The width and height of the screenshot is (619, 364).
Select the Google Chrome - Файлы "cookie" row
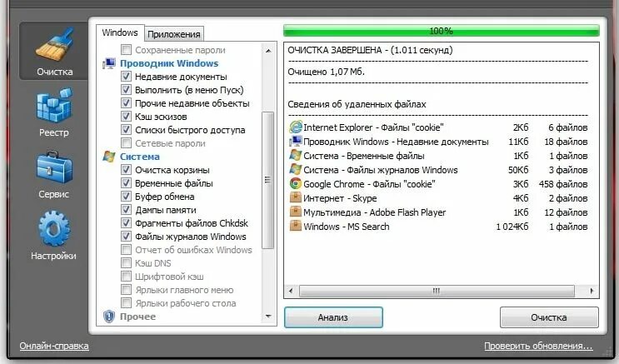tap(438, 184)
